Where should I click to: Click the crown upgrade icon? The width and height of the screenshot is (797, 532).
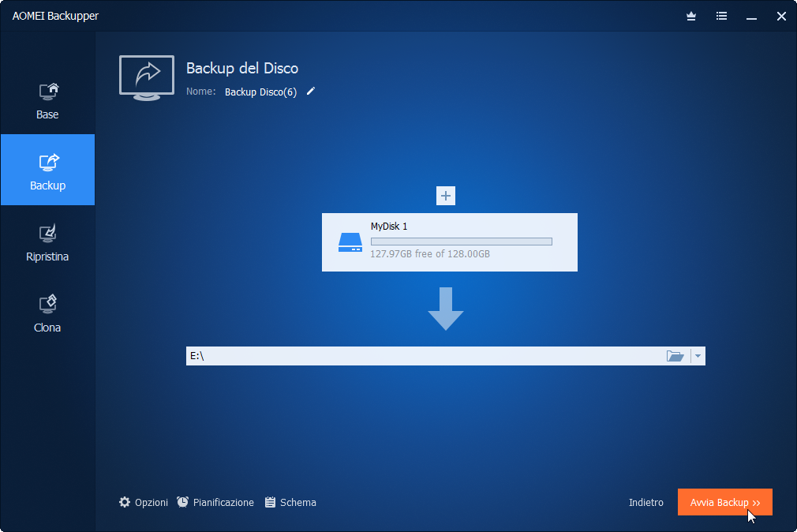click(x=691, y=17)
